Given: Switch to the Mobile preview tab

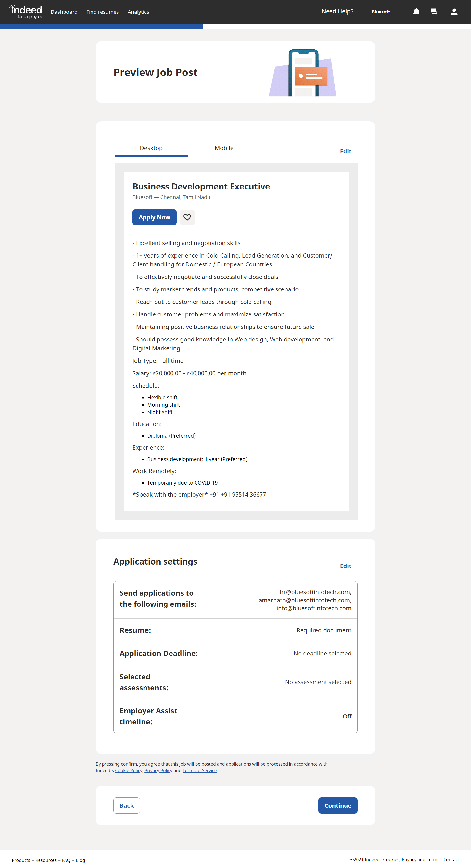Looking at the screenshot, I should [224, 148].
